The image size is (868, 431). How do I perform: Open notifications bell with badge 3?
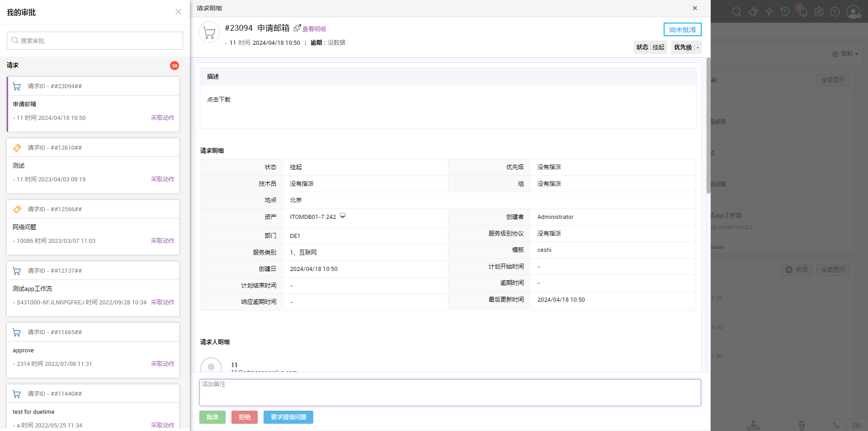(802, 12)
